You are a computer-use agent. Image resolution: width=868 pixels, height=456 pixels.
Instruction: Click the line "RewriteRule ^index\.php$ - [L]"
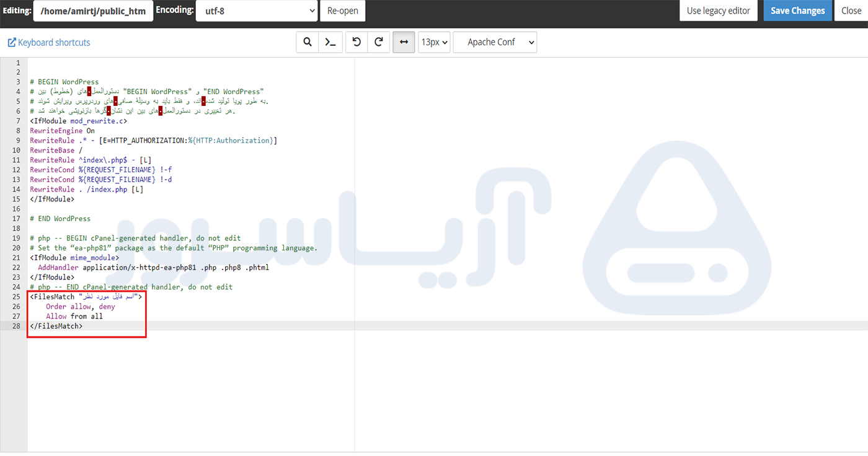coord(91,160)
